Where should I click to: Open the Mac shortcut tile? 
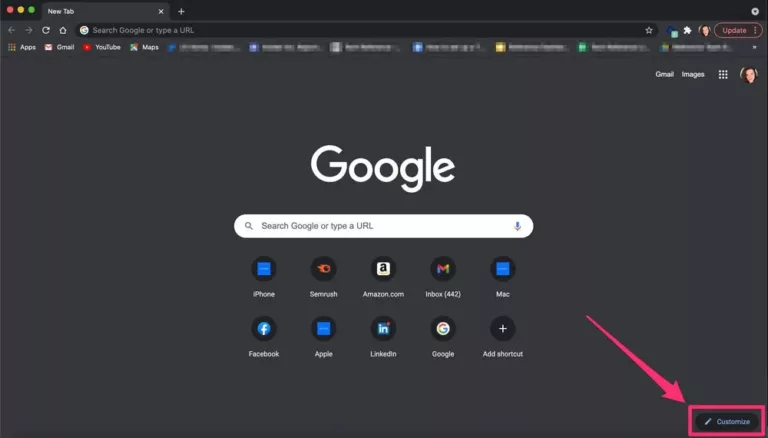[x=503, y=277]
